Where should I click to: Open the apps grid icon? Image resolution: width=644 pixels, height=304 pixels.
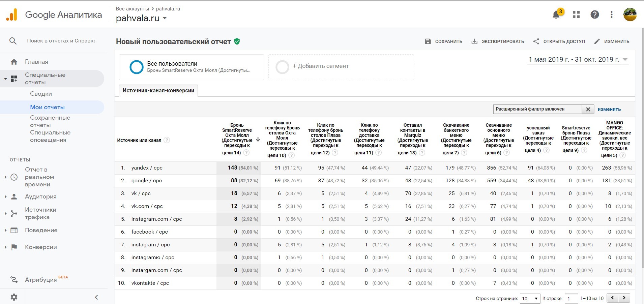[x=576, y=14]
